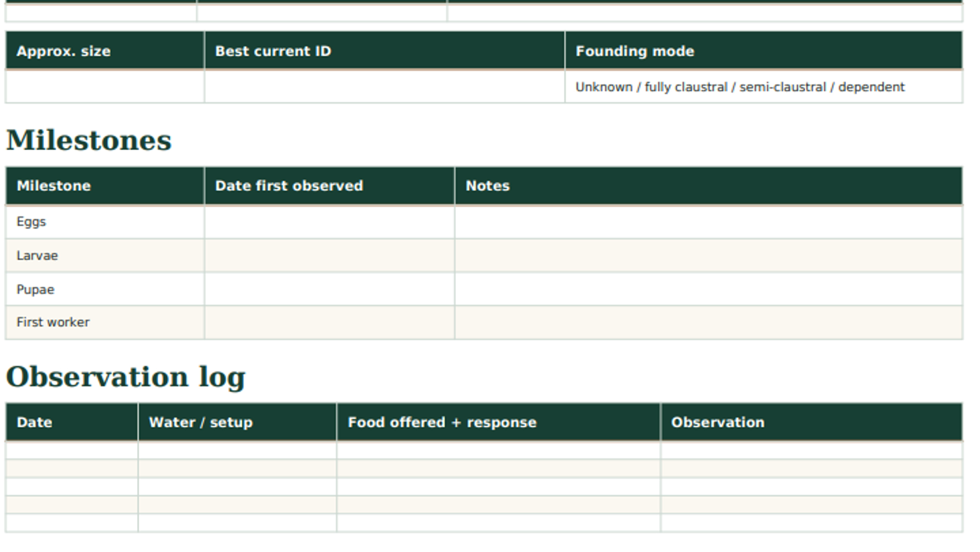Click the empty cell under Approx. size
The height and width of the screenshot is (552, 980).
[x=105, y=87]
